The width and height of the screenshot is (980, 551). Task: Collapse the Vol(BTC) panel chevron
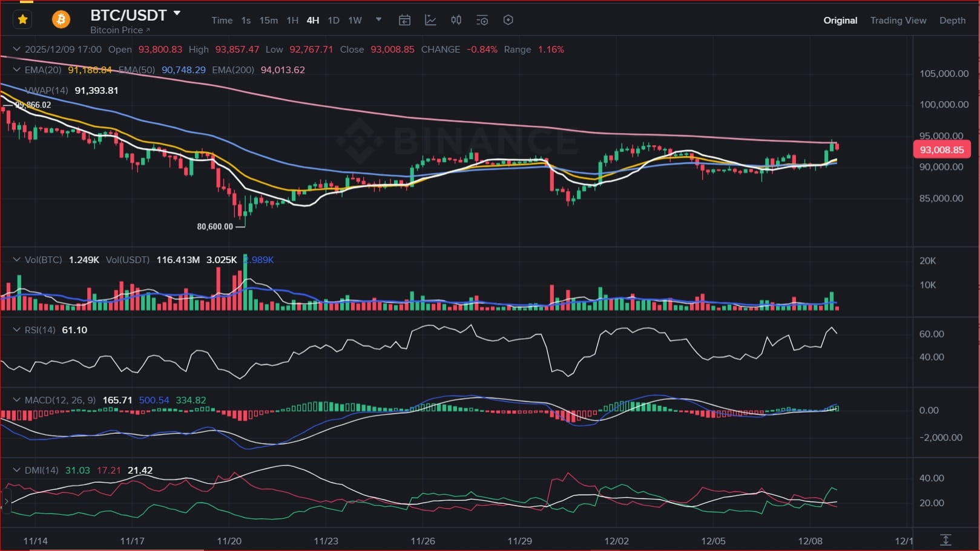17,259
